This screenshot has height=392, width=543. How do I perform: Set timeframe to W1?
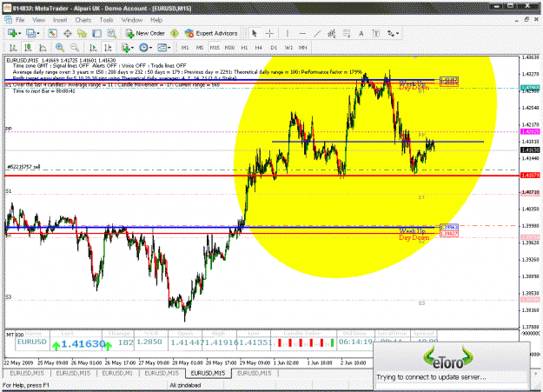288,48
